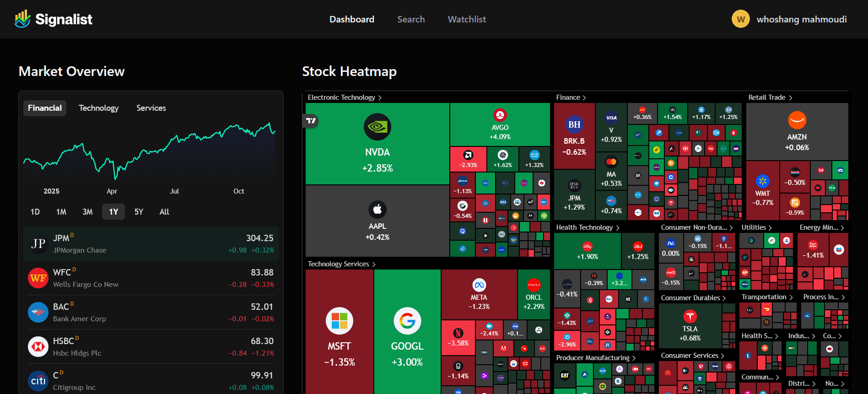The width and height of the screenshot is (868, 394).
Task: Click the Signalist brand name
Action: pos(64,19)
